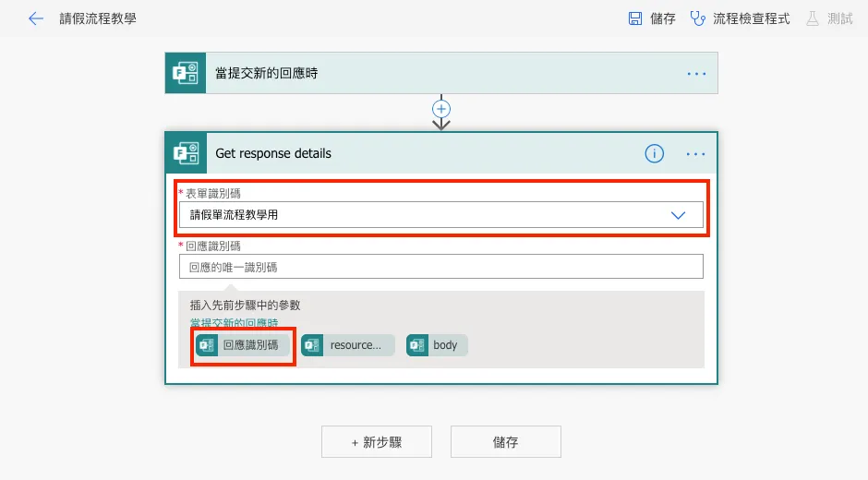Open the ellipsis menu on Get response details

click(696, 154)
